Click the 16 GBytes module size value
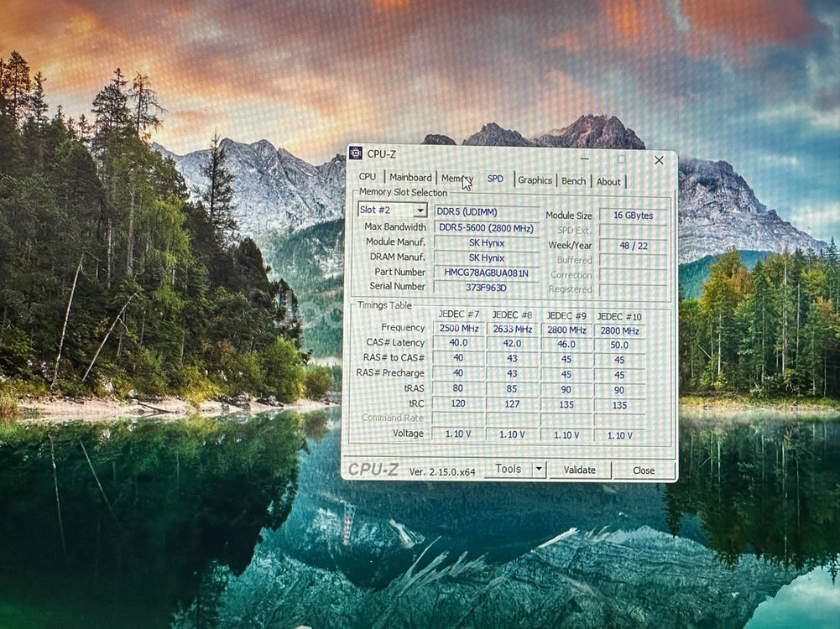 coord(634,216)
